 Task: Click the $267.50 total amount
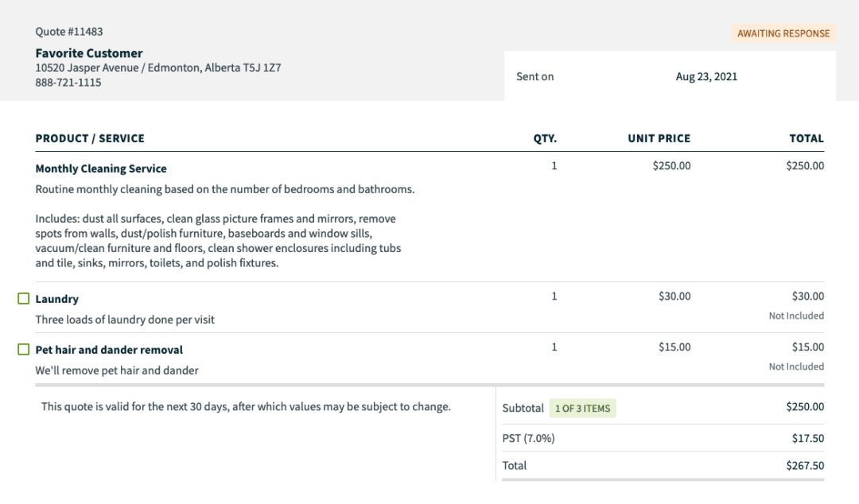[x=805, y=465]
